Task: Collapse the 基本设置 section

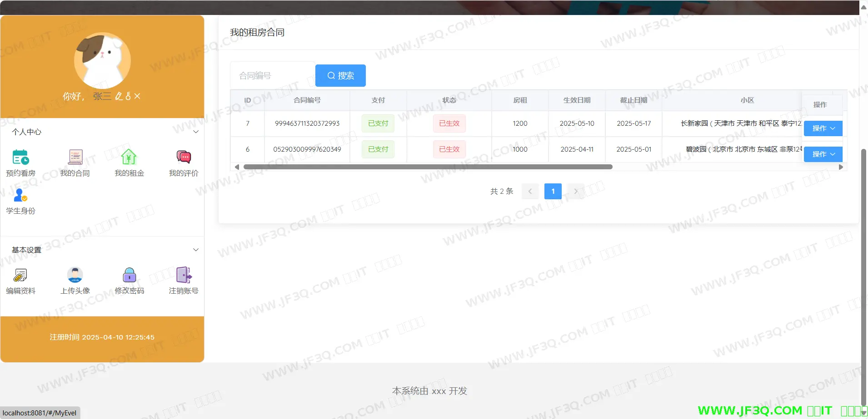Action: [196, 250]
